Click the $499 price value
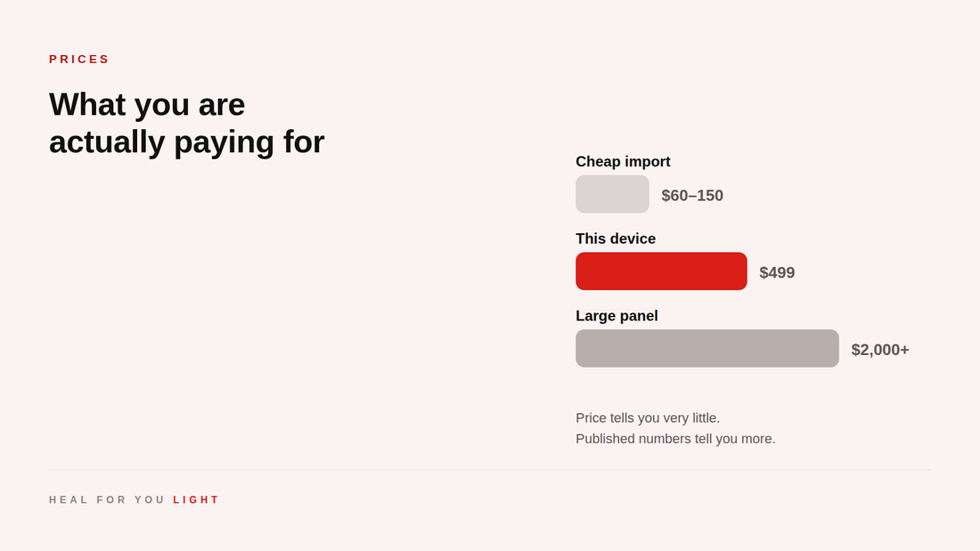The image size is (980, 551). [777, 272]
